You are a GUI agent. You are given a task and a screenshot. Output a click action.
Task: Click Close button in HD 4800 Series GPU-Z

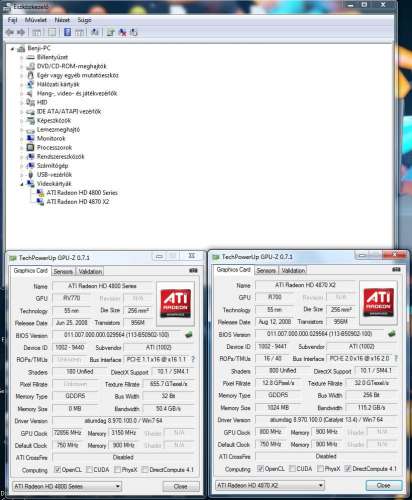point(181,486)
